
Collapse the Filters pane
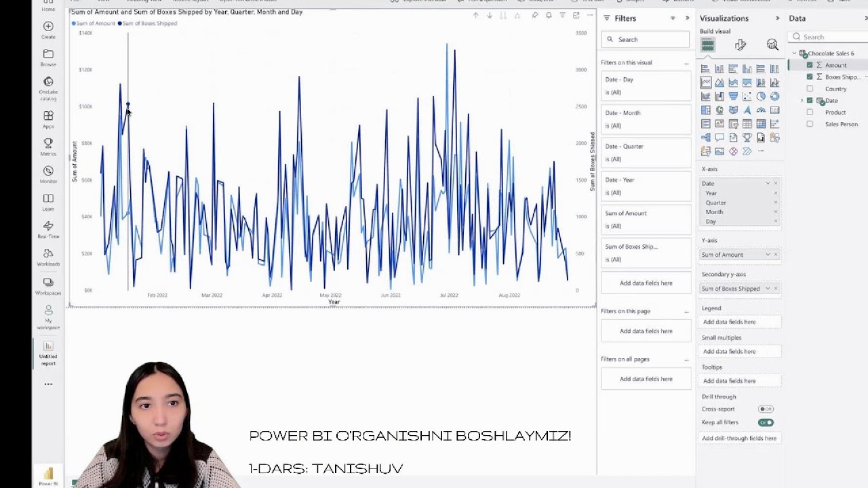pos(687,18)
